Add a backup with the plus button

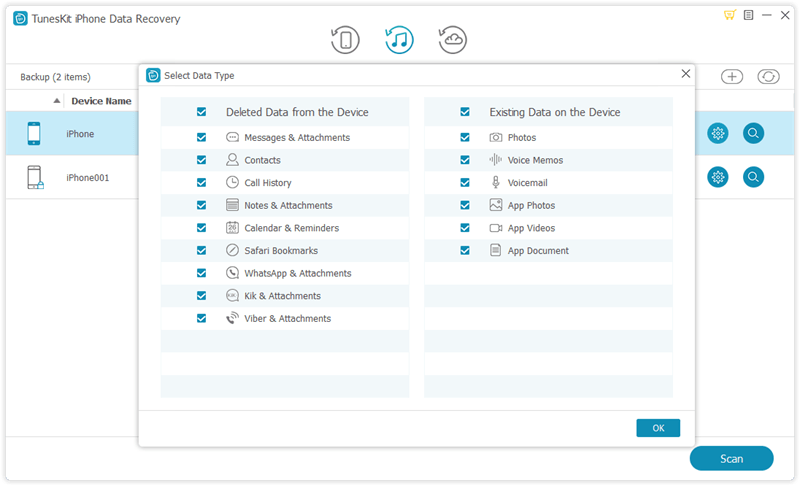click(732, 76)
